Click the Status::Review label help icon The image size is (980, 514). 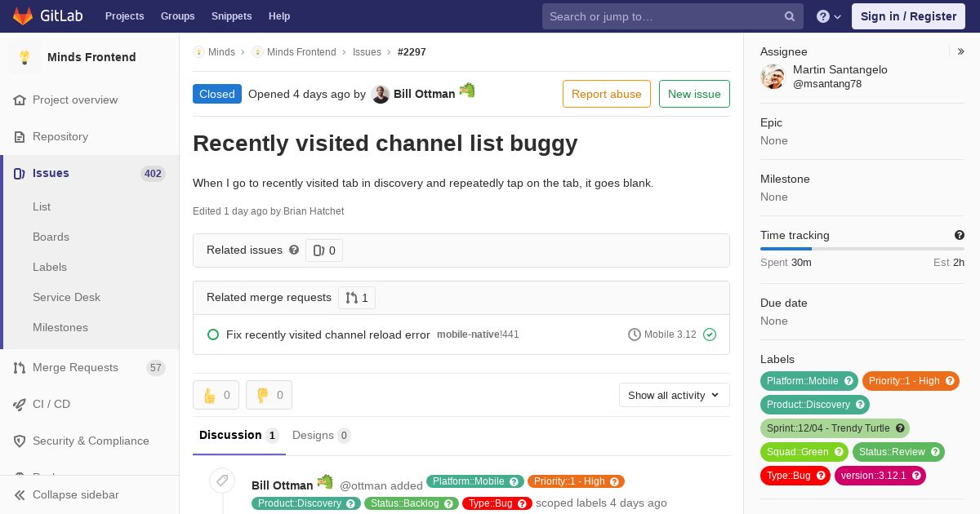[x=935, y=452]
